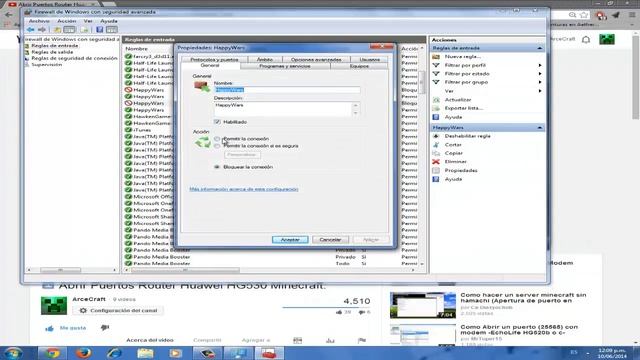The width and height of the screenshot is (640, 360).
Task: Click Copiar icon in Acciones panel
Action: coord(436,153)
